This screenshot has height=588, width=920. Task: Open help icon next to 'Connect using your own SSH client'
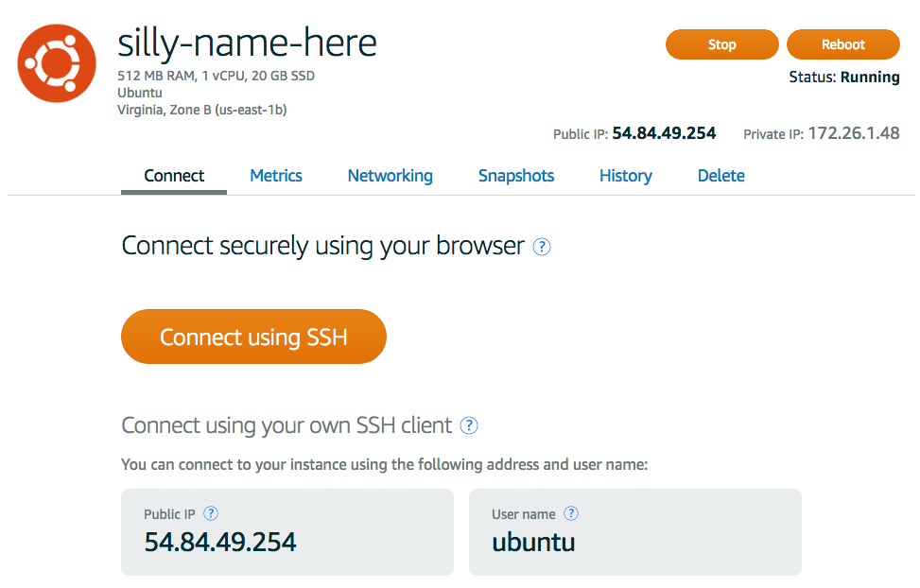click(468, 425)
